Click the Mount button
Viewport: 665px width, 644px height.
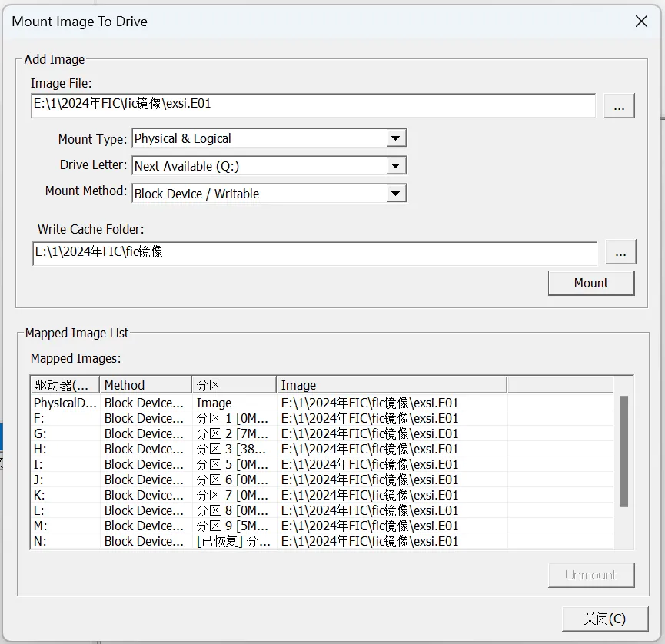pyautogui.click(x=591, y=283)
